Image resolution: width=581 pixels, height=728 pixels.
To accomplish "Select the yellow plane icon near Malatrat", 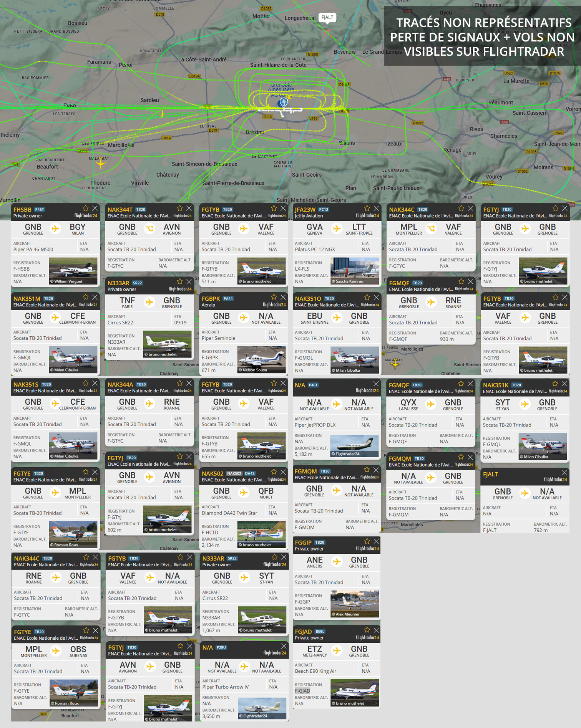I will tap(101, 163).
